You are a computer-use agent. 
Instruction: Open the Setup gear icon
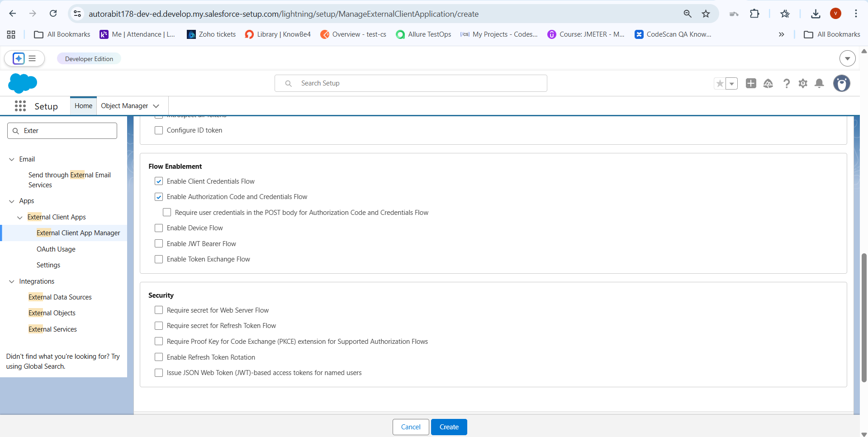click(803, 83)
